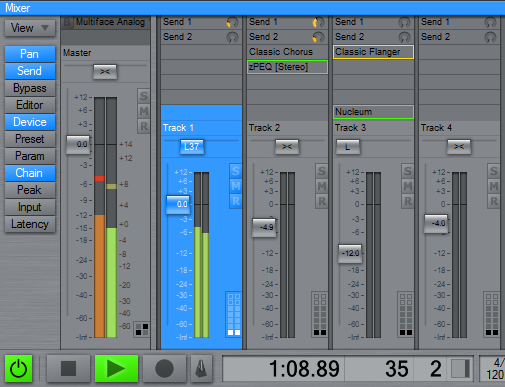This screenshot has height=387, width=505.
Task: Click the Track 1 fader handle 0.0
Action: [x=178, y=204]
